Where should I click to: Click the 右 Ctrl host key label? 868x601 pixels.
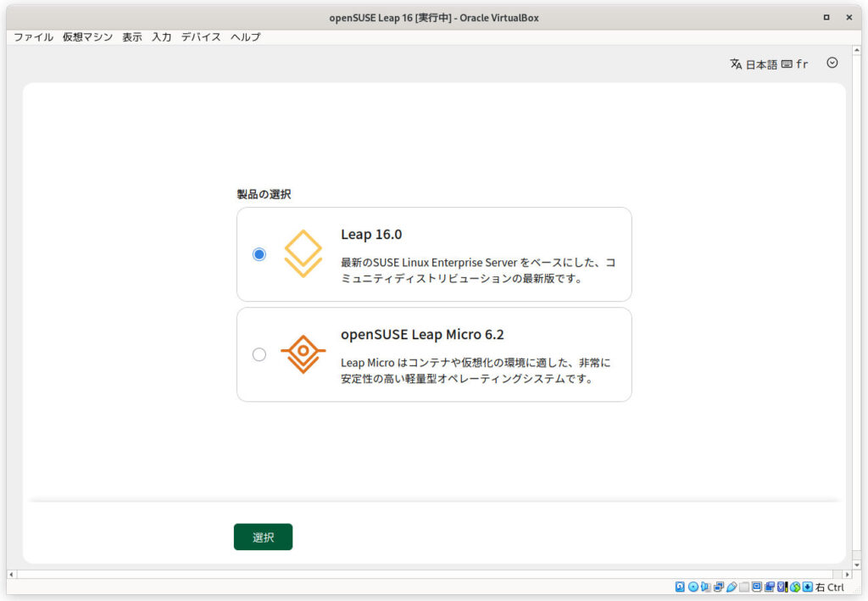[x=829, y=587]
